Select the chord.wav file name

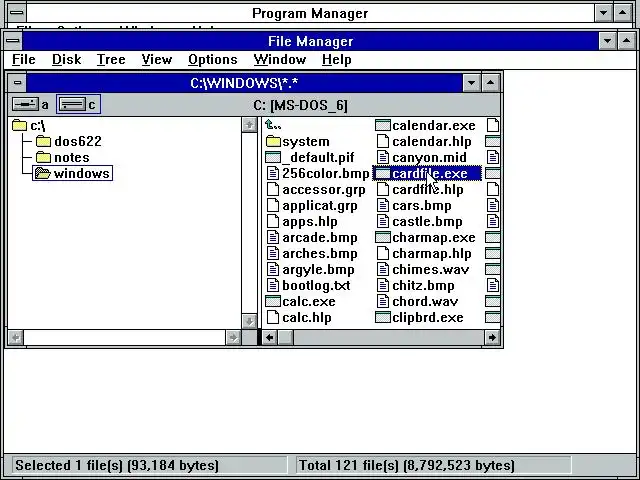(425, 301)
